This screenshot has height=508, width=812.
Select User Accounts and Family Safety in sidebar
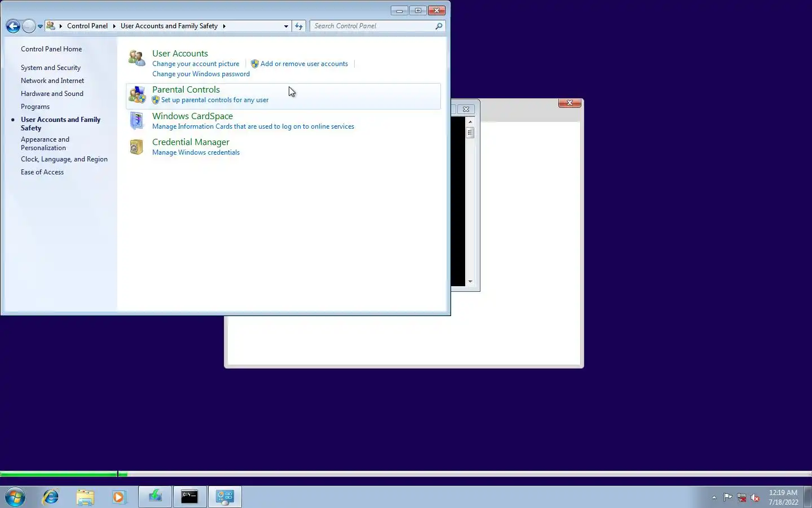[60, 124]
